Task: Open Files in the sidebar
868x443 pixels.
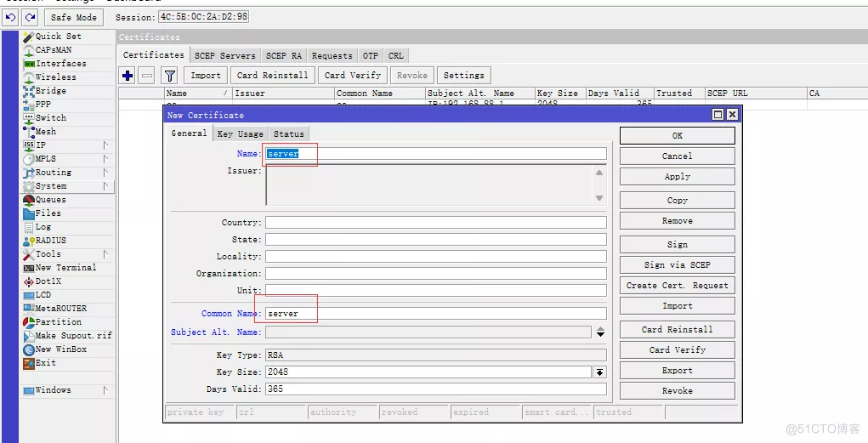Action: [x=48, y=213]
